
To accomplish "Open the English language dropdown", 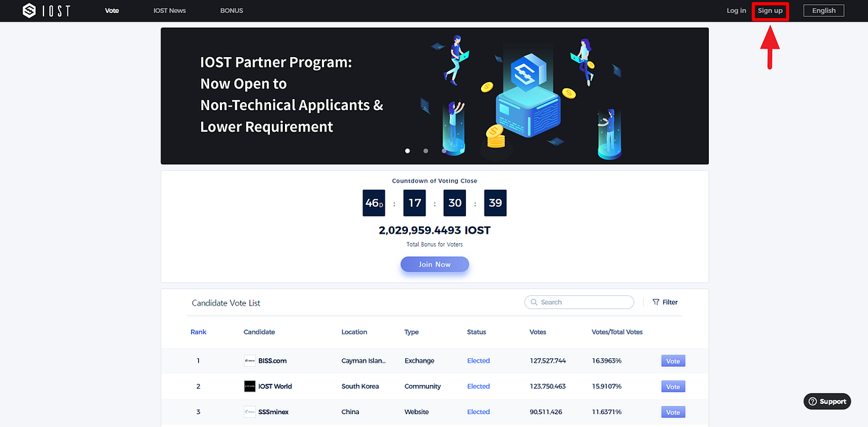I will pyautogui.click(x=824, y=11).
